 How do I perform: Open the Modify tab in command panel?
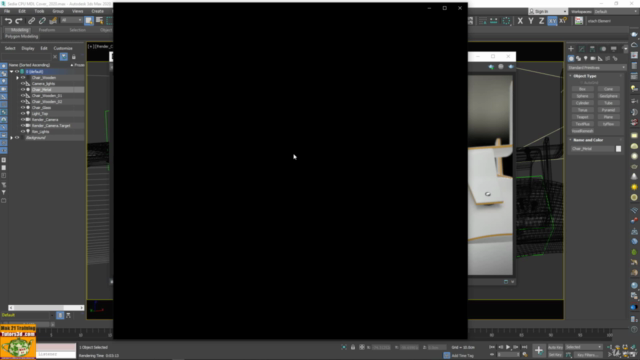point(582,49)
